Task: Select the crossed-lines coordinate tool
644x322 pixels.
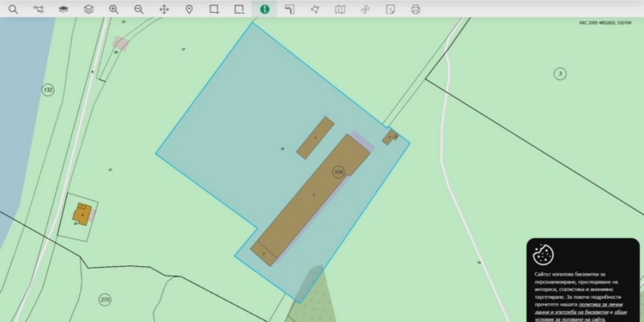Action: click(x=365, y=9)
